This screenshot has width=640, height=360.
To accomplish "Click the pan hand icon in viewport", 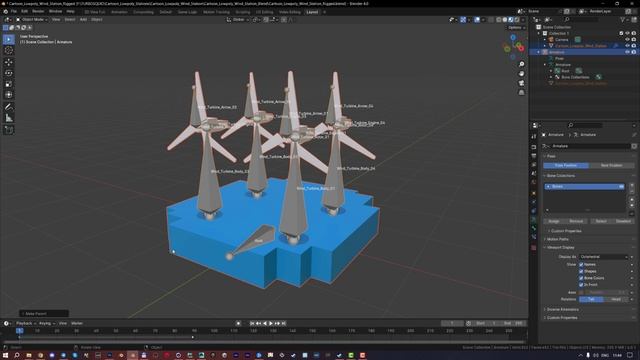I will 521,74.
